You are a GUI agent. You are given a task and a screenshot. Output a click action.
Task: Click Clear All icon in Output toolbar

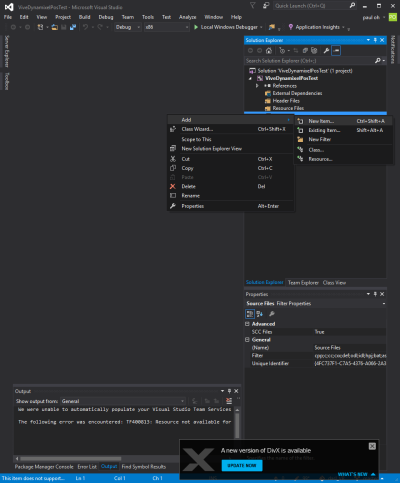[229, 401]
